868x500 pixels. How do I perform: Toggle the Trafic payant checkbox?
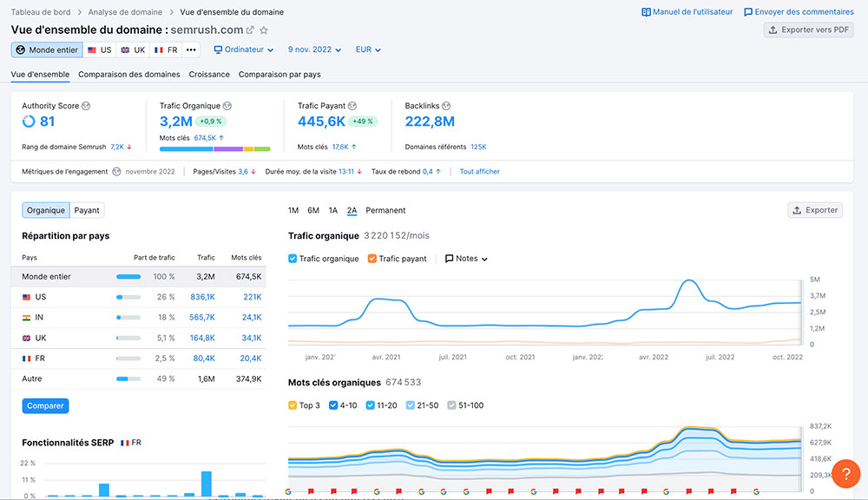point(372,259)
